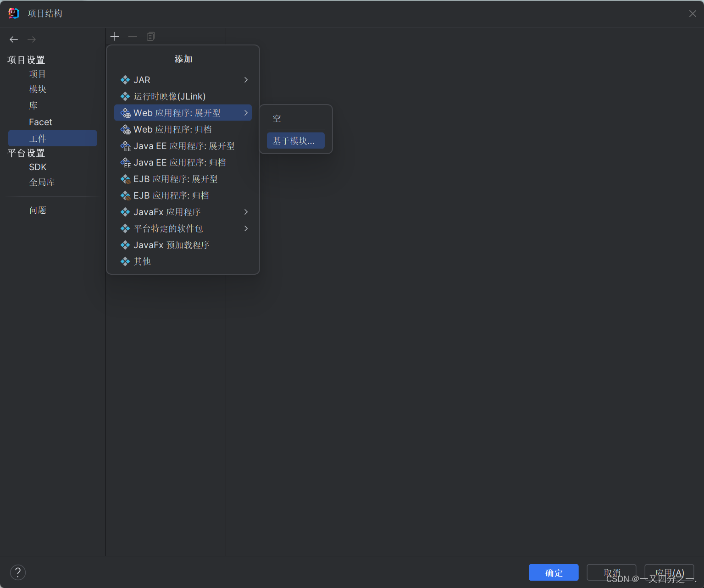The height and width of the screenshot is (588, 704).
Task: Choose 空 in the submenu
Action: 296,119
